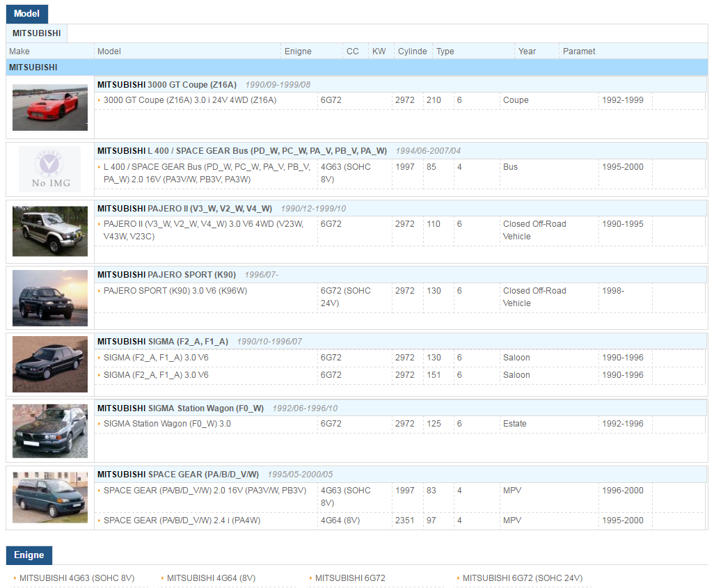The image size is (714, 588).
Task: Click the Bus type cell
Action: 510,167
